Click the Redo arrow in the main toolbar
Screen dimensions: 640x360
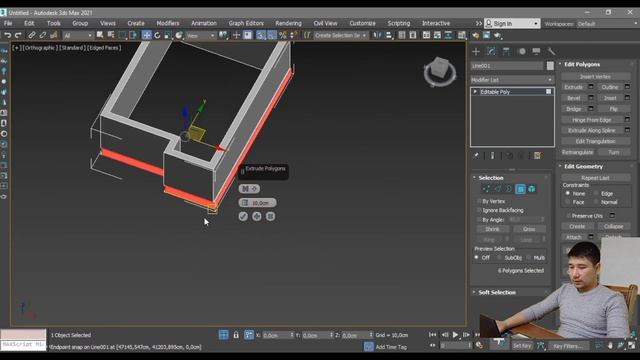click(x=18, y=36)
